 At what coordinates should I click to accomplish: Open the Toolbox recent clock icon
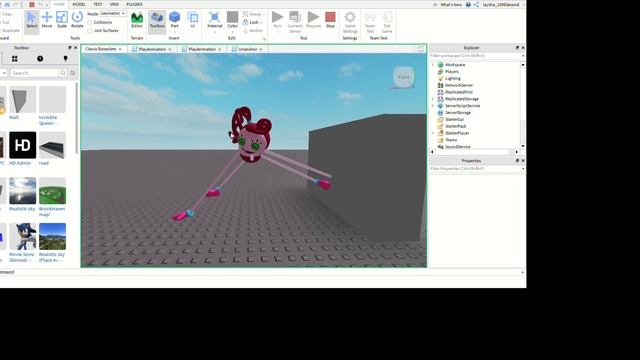pos(40,59)
